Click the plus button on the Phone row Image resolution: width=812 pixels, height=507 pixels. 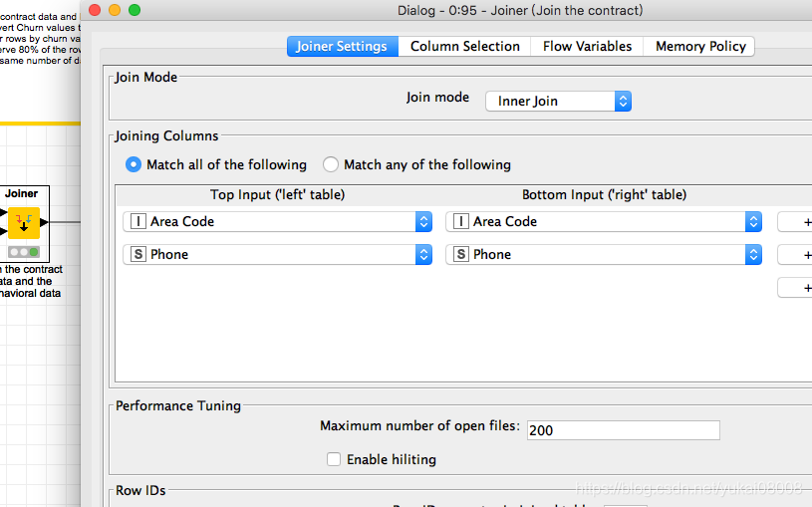797,255
